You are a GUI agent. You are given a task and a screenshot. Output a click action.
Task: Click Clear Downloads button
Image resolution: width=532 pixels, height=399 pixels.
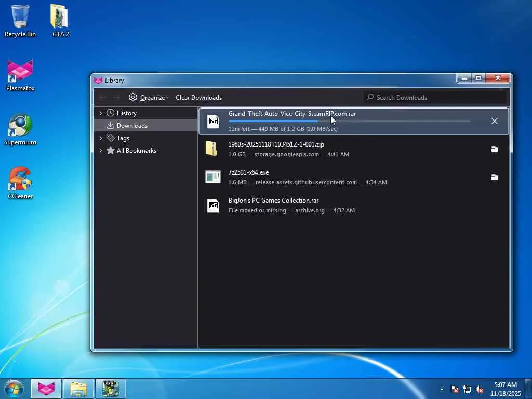pos(198,97)
